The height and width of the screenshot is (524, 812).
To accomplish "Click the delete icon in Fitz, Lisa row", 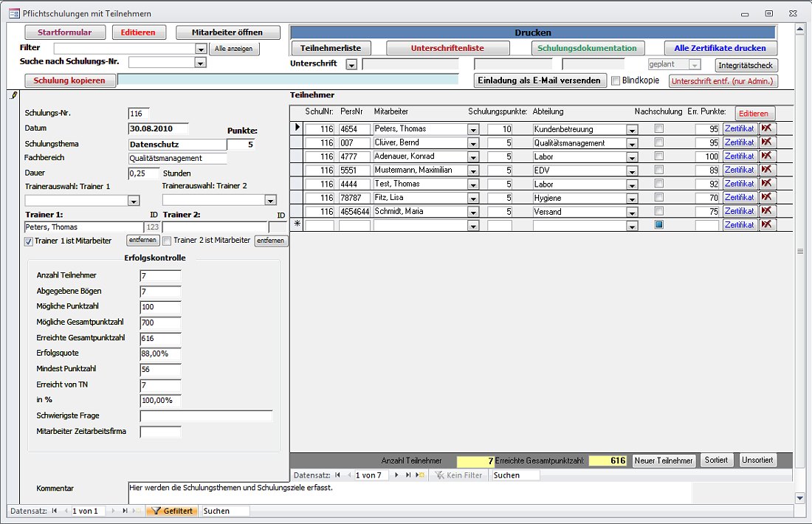I will pyautogui.click(x=768, y=197).
